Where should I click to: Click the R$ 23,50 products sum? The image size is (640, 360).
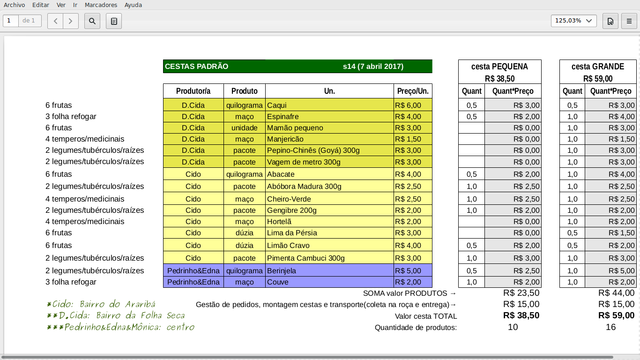521,293
